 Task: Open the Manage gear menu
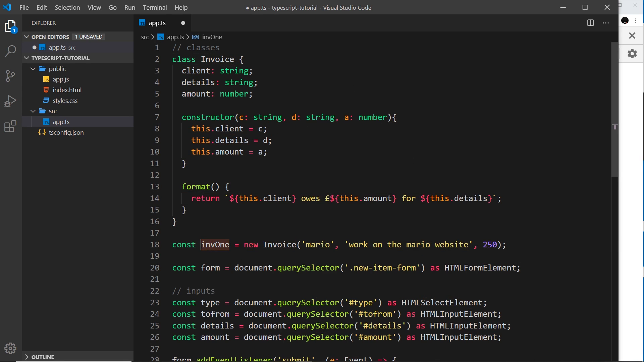11,349
